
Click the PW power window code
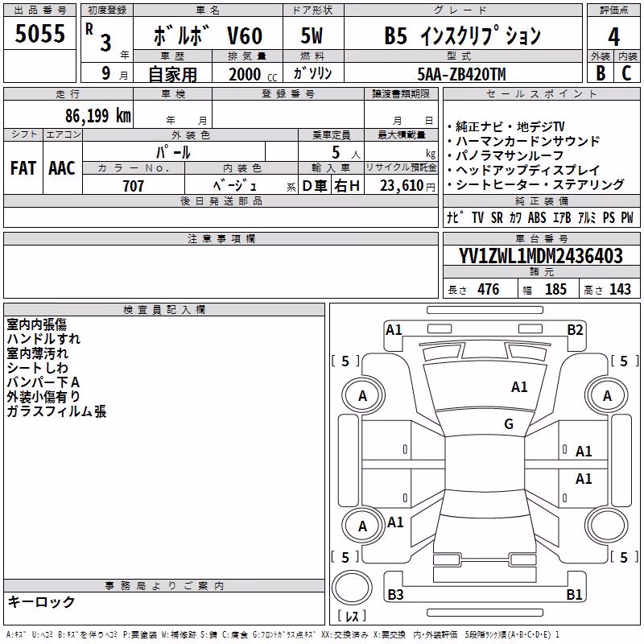tap(627, 217)
